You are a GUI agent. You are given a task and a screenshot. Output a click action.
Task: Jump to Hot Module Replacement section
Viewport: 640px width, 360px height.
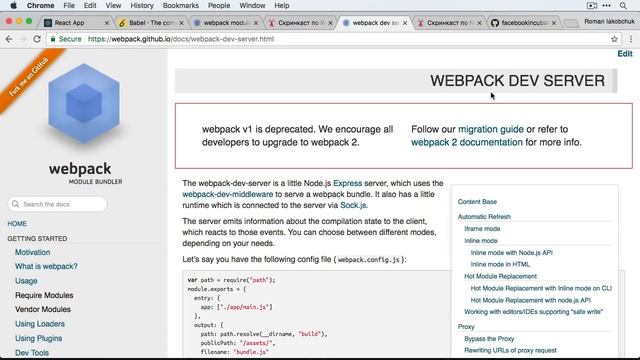click(x=500, y=276)
